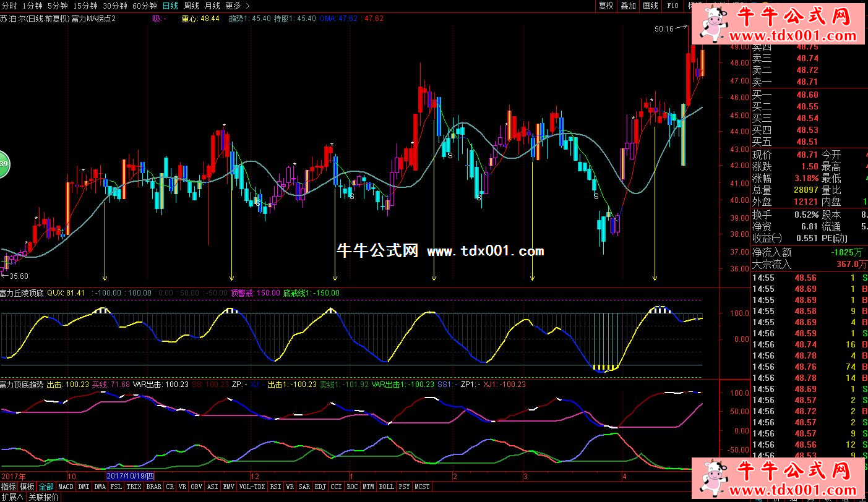Apply the BRAR indicator
868x502 pixels.
pos(154,487)
